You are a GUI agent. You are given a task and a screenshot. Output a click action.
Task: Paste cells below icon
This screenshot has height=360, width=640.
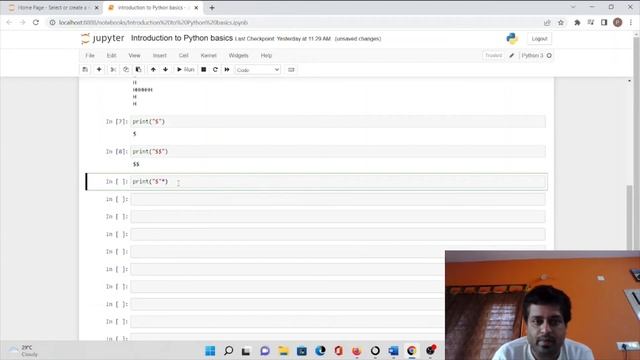138,70
